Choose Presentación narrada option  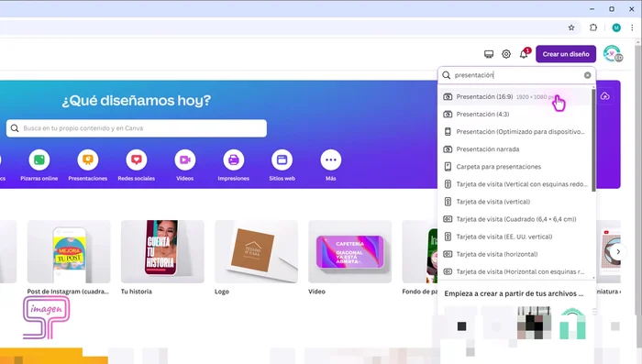point(515,149)
